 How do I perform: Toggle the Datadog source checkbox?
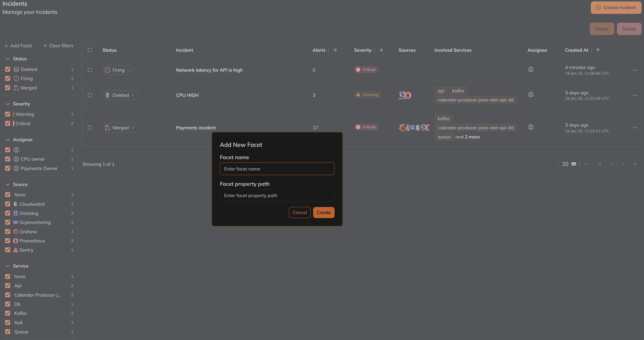coord(8,213)
